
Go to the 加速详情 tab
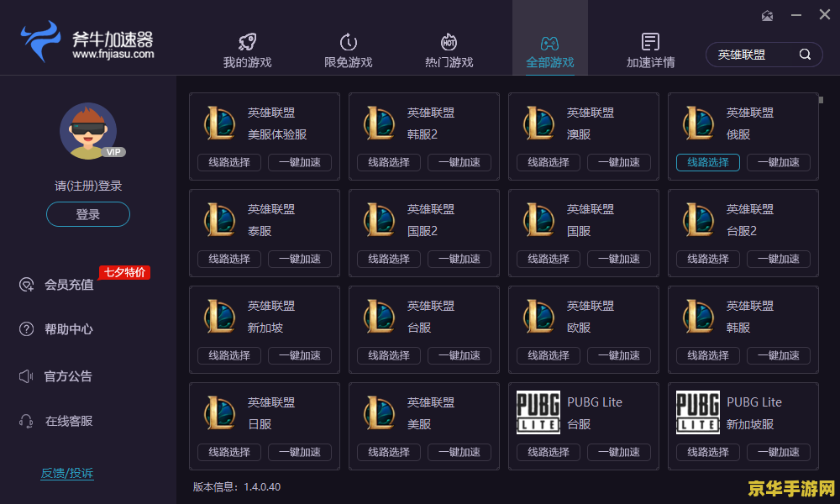click(650, 50)
